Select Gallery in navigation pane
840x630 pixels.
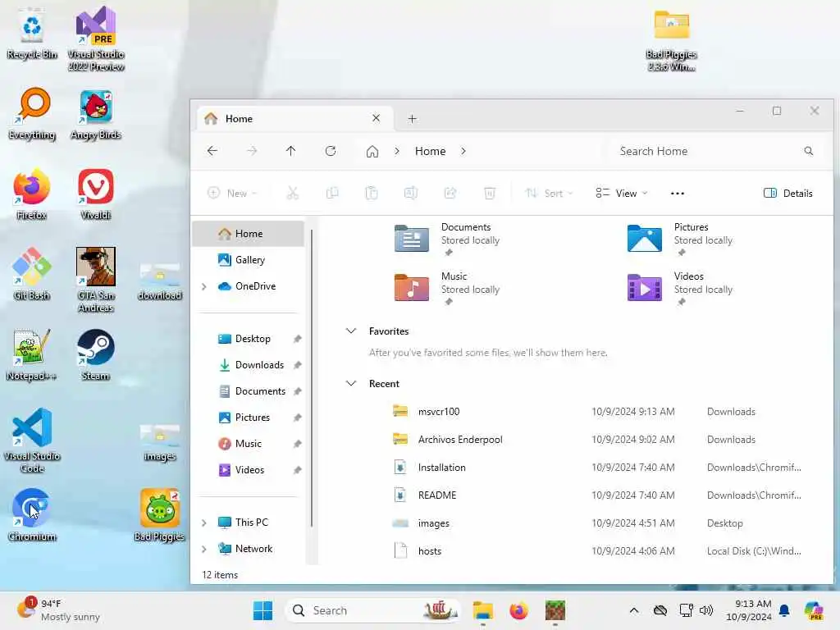pos(249,260)
